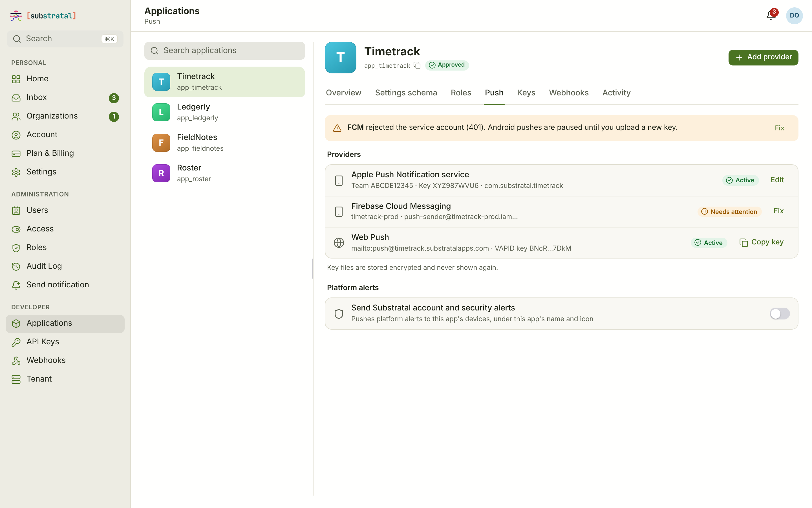Image resolution: width=812 pixels, height=508 pixels.
Task: Copy the app_timetrack ID icon
Action: pyautogui.click(x=417, y=65)
